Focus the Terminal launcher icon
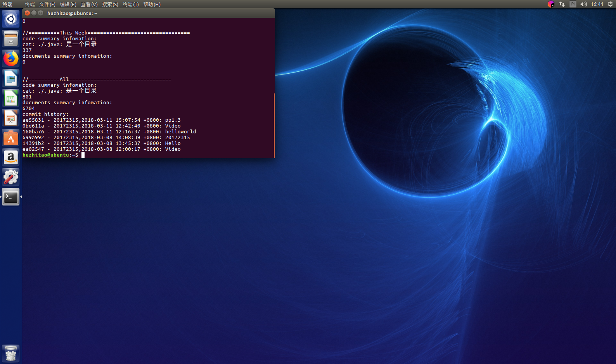The width and height of the screenshot is (616, 364). 11,197
